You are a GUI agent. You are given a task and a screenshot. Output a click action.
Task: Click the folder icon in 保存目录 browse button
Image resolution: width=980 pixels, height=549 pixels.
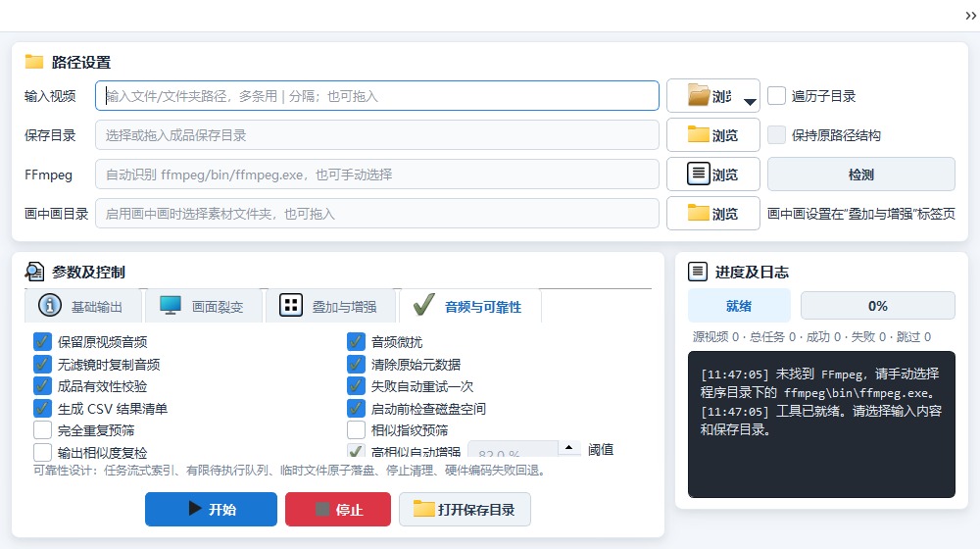[x=698, y=134]
